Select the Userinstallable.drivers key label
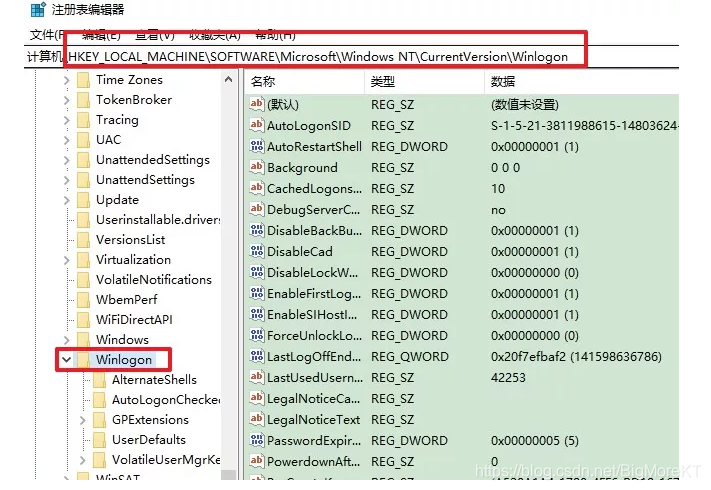 [x=158, y=220]
